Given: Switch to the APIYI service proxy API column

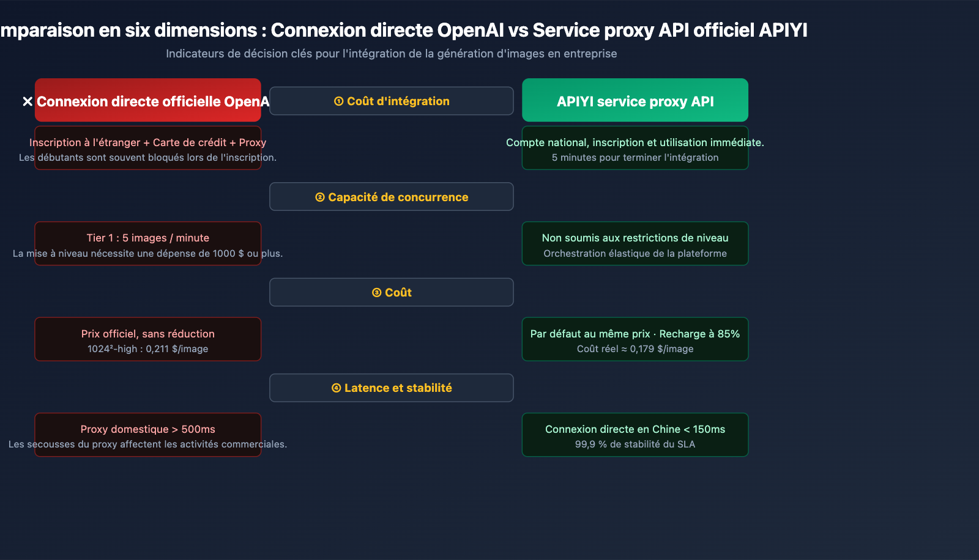Looking at the screenshot, I should click(x=635, y=100).
